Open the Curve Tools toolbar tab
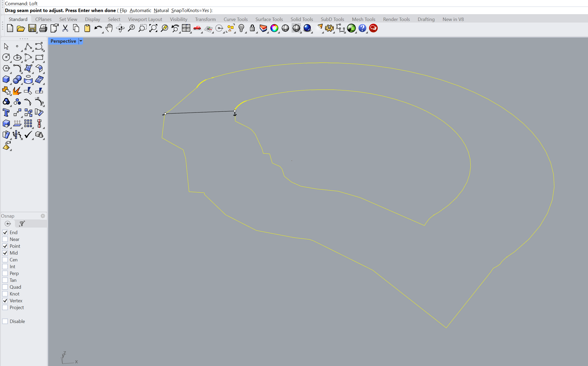588x366 pixels. pyautogui.click(x=235, y=19)
